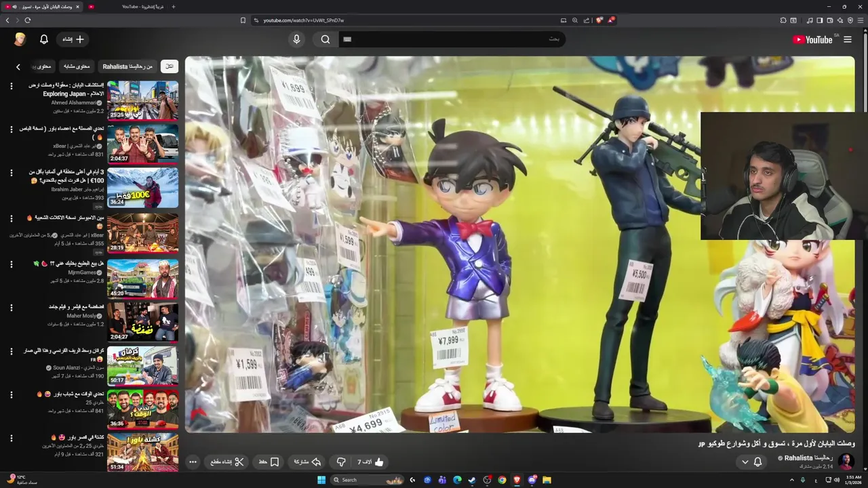Save video to playlist (حفظ)
Screen dimensions: 868x488
(269, 462)
